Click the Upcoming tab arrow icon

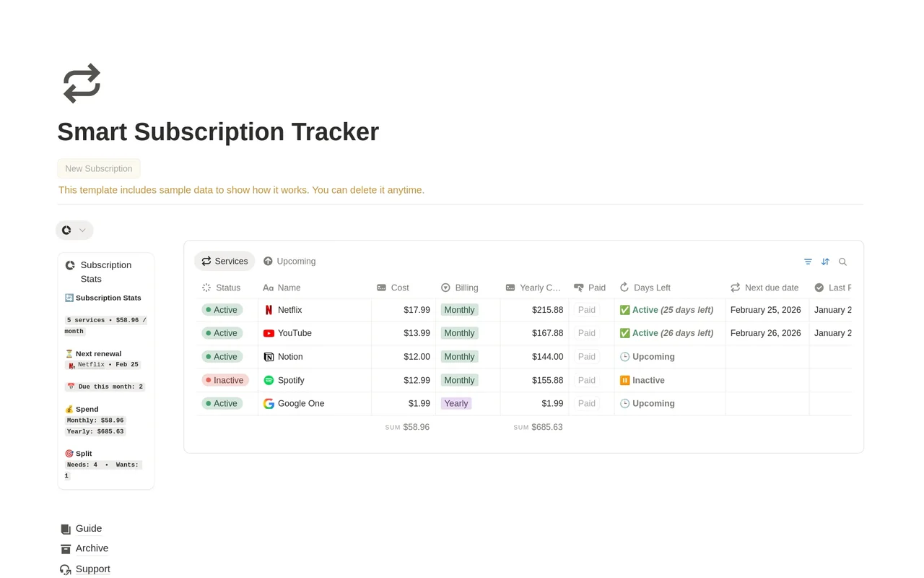point(268,261)
